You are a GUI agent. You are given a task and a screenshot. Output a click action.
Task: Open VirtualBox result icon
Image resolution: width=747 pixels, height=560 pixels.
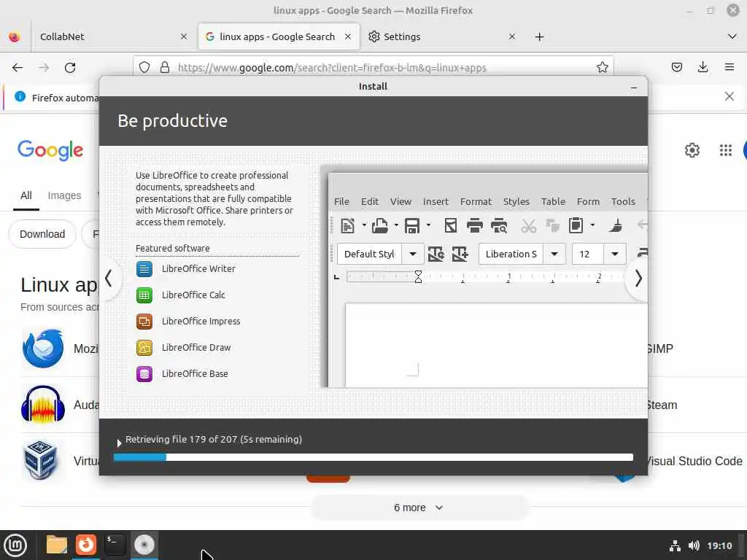tap(41, 461)
